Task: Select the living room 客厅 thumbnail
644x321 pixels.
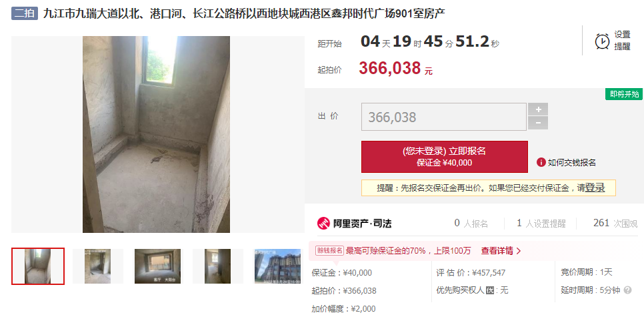Action: coord(158,266)
